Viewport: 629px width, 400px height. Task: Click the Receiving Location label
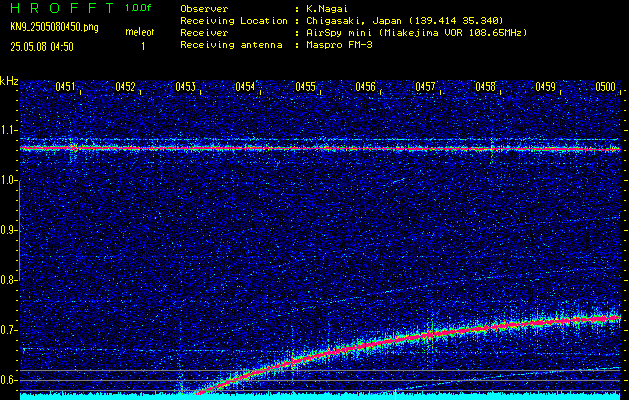pyautogui.click(x=234, y=21)
